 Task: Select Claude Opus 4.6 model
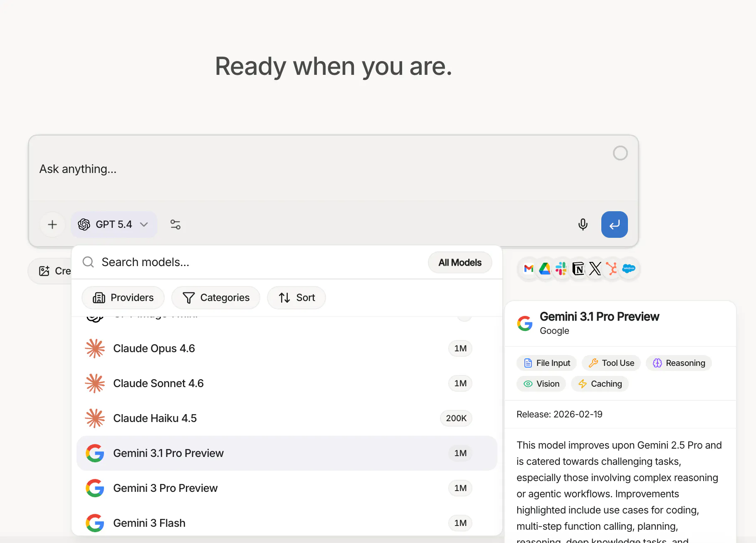pyautogui.click(x=287, y=348)
